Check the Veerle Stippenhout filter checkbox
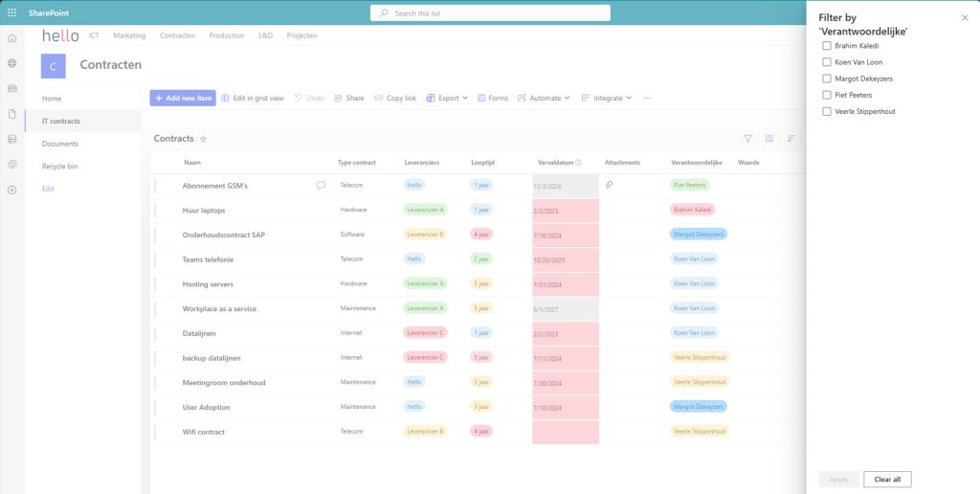Screen dimensions: 980x494 (x=827, y=111)
